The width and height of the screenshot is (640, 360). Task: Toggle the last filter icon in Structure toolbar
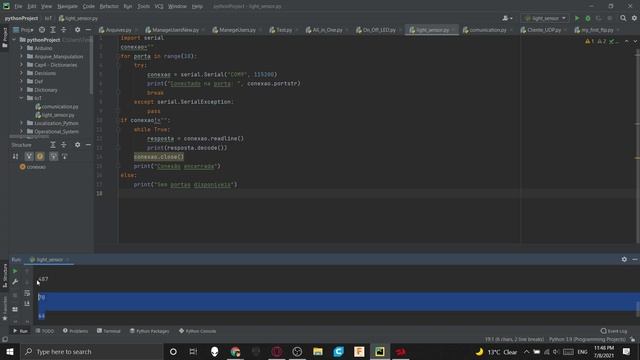pos(64,156)
